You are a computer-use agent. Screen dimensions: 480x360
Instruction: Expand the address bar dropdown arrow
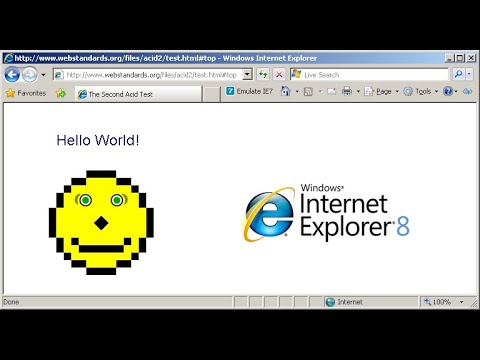pos(247,75)
